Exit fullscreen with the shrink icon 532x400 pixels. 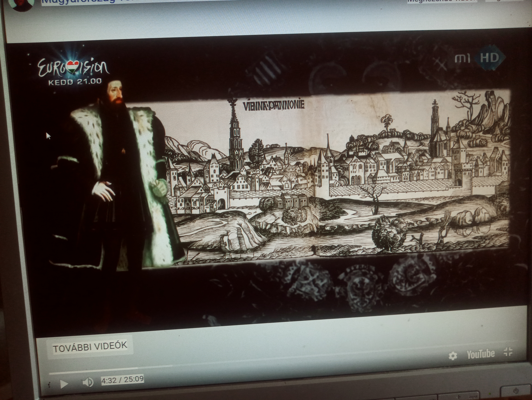click(x=508, y=352)
